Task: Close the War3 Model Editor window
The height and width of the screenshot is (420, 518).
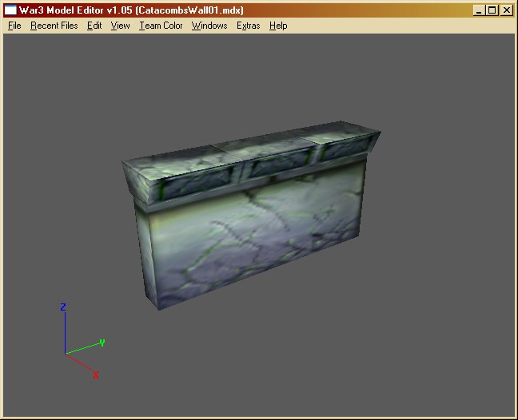Action: (x=506, y=10)
